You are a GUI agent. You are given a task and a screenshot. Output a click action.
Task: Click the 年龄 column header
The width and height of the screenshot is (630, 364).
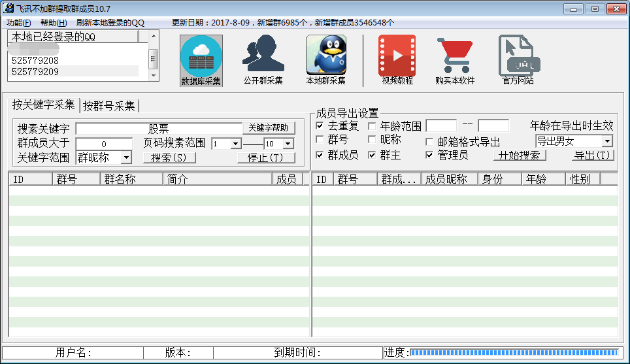click(544, 179)
